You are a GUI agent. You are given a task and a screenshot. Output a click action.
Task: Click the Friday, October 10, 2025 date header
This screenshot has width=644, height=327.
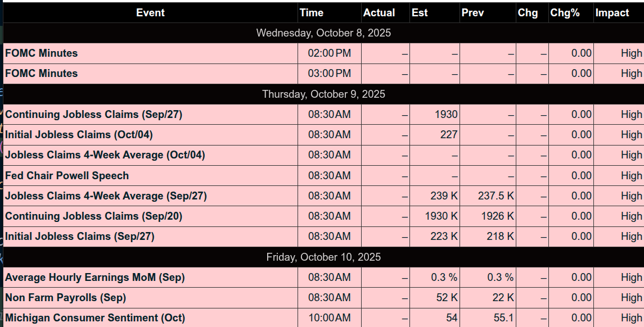click(x=323, y=257)
